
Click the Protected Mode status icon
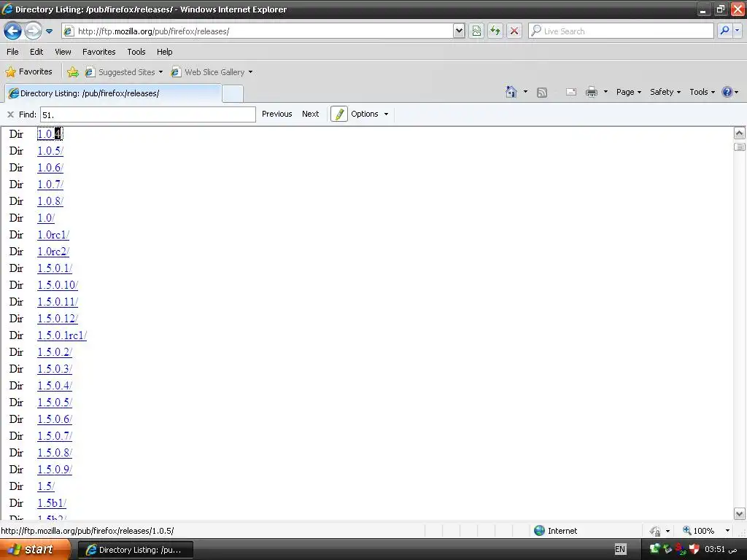point(656,531)
